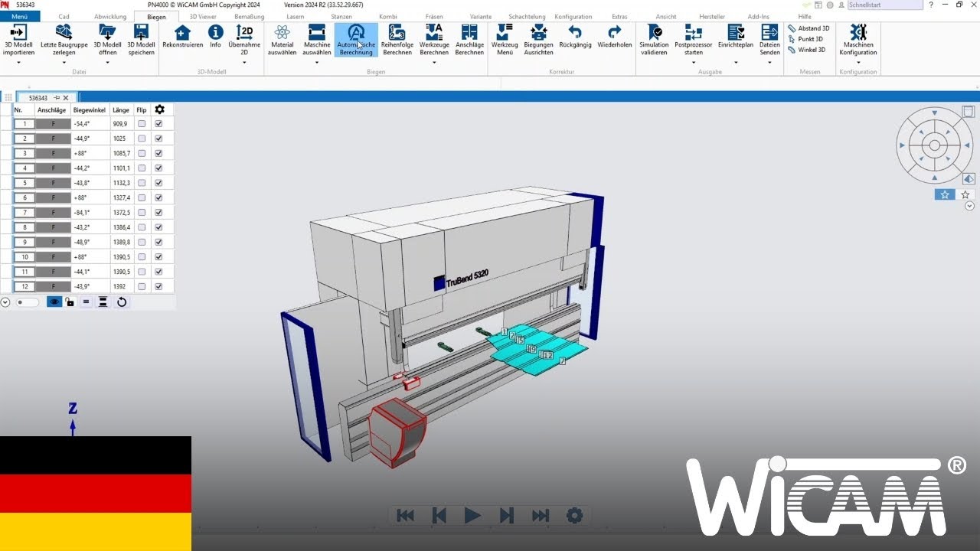Expand the Maschine auswählen dropdown arrow
The width and height of the screenshot is (980, 551).
pos(317,63)
